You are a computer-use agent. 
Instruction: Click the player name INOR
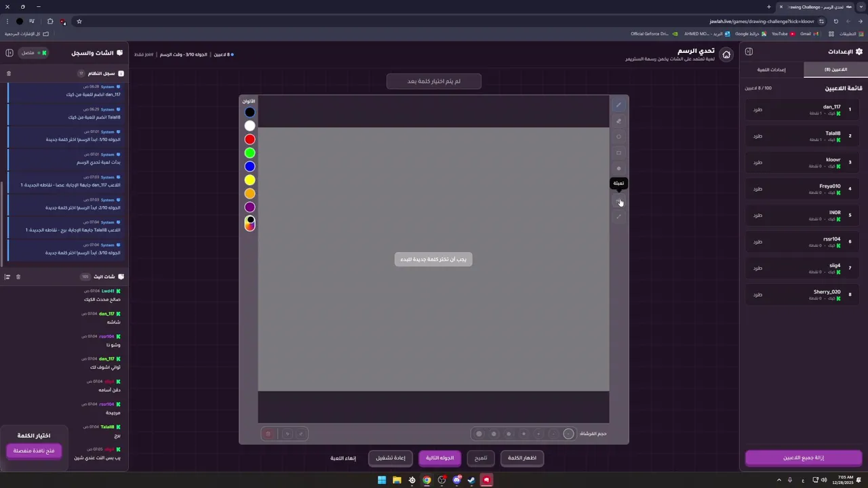[x=835, y=212]
